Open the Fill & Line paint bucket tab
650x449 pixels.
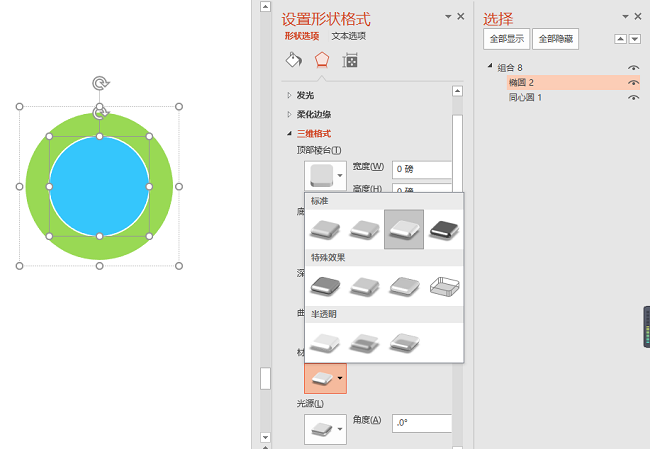tap(293, 60)
